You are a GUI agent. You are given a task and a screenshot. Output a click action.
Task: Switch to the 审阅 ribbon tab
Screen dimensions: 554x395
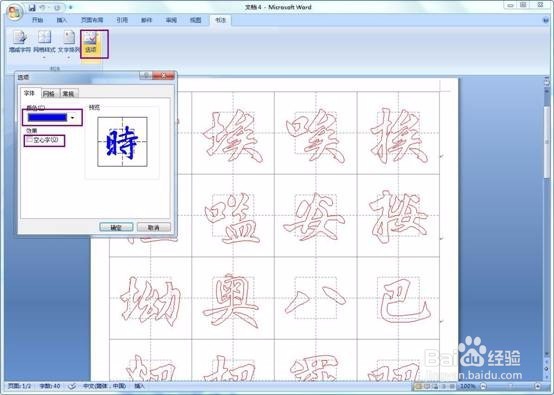click(x=171, y=20)
